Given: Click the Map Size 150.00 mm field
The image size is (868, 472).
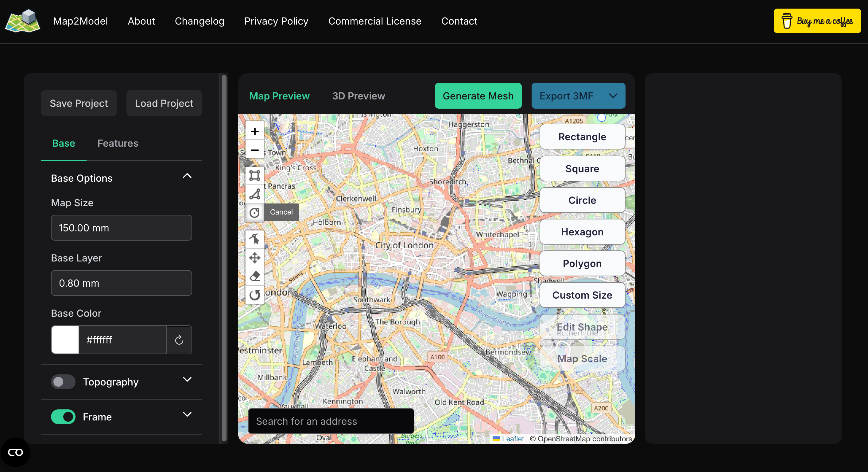Looking at the screenshot, I should coord(121,228).
